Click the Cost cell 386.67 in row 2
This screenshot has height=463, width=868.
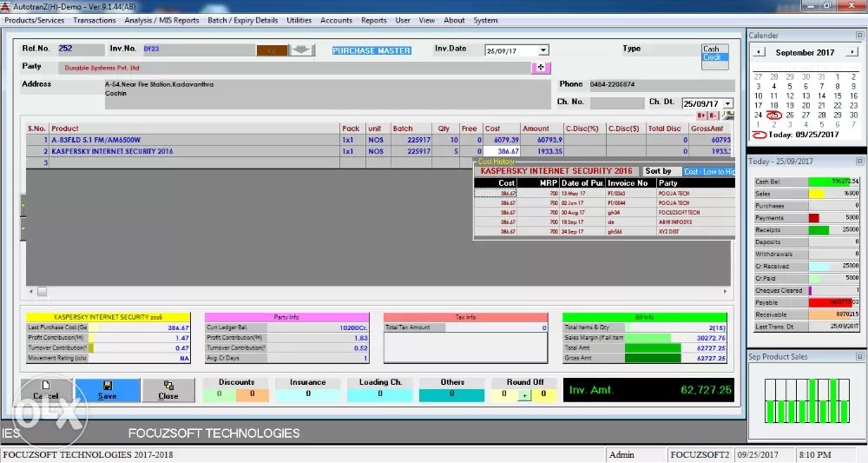click(x=502, y=151)
